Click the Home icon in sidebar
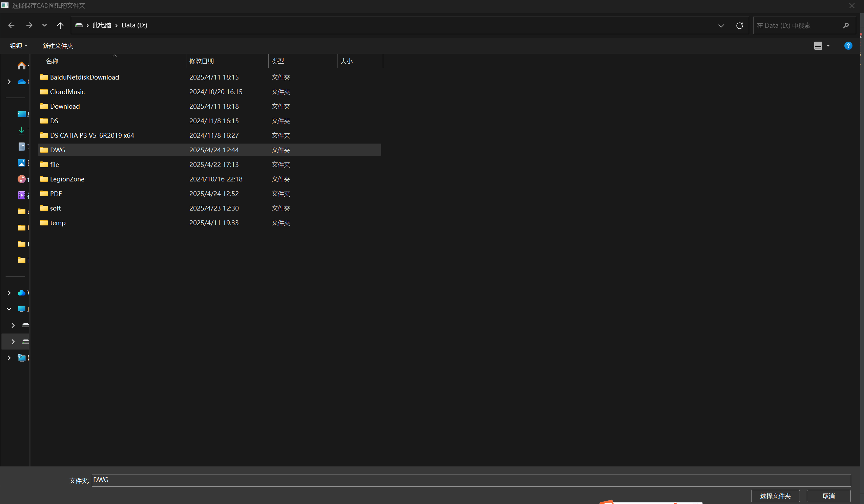Screen dimensions: 864x504 click(22, 65)
